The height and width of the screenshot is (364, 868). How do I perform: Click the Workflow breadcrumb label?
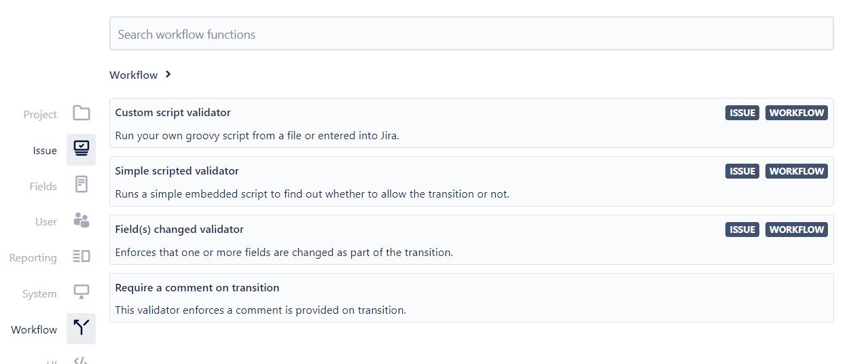coord(133,75)
